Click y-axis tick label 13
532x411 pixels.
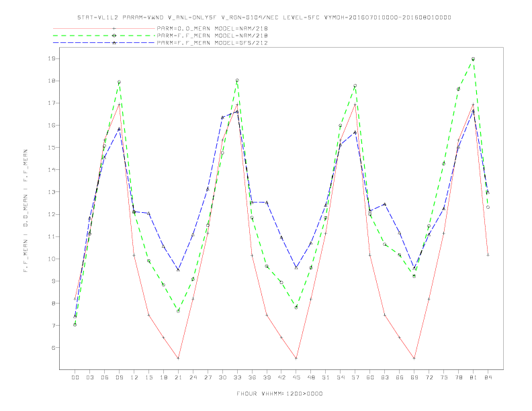[x=51, y=192]
